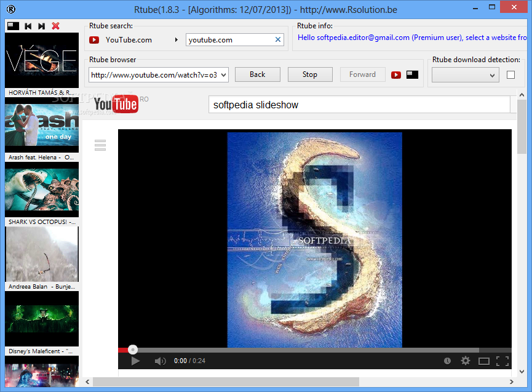Go to previous video with skip-back icon
The width and height of the screenshot is (532, 392).
[28, 26]
